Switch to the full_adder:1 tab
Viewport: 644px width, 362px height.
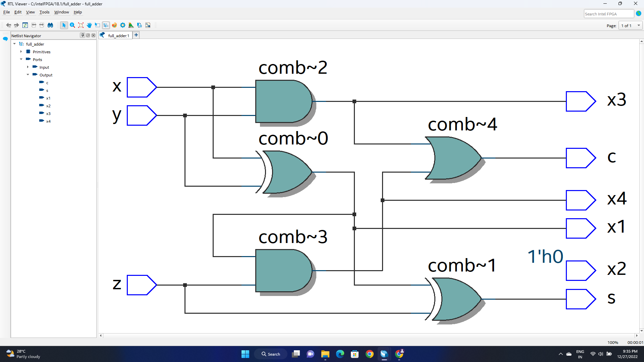tap(116, 36)
